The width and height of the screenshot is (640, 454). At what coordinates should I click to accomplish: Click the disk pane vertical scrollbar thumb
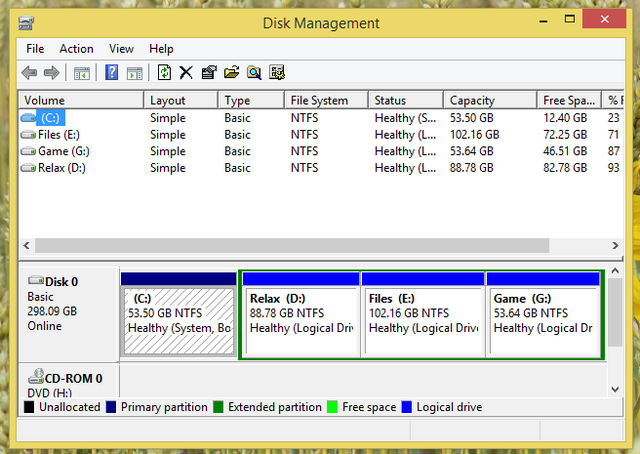pos(615,313)
